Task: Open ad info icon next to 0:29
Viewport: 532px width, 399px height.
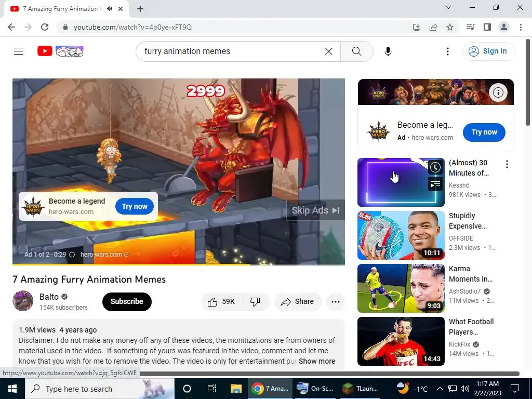Action: point(72,255)
